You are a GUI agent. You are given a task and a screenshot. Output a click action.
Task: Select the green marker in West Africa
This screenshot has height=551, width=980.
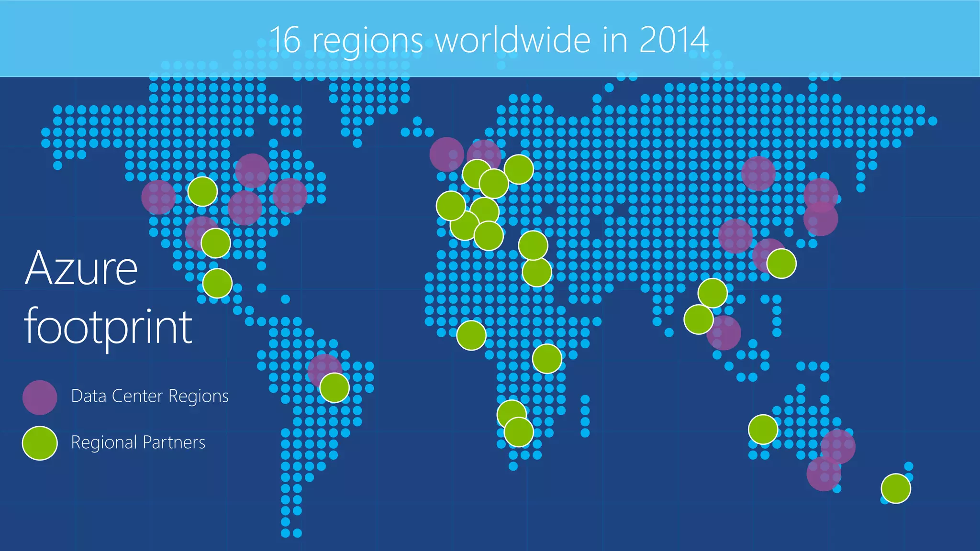pyautogui.click(x=471, y=335)
